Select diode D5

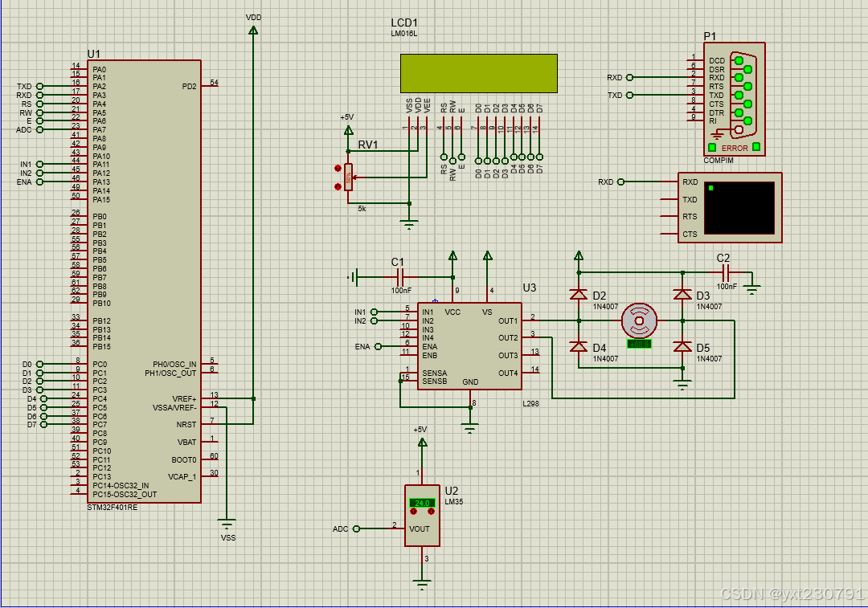[x=682, y=346]
